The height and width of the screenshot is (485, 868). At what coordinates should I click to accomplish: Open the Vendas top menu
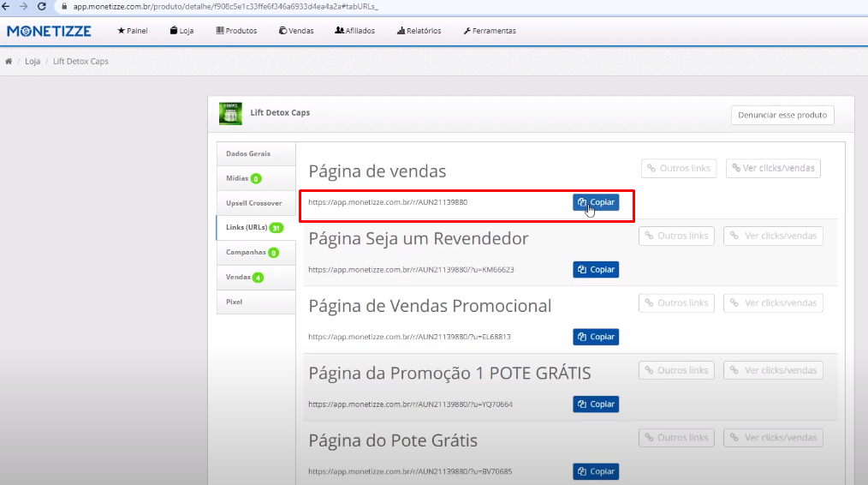[296, 31]
